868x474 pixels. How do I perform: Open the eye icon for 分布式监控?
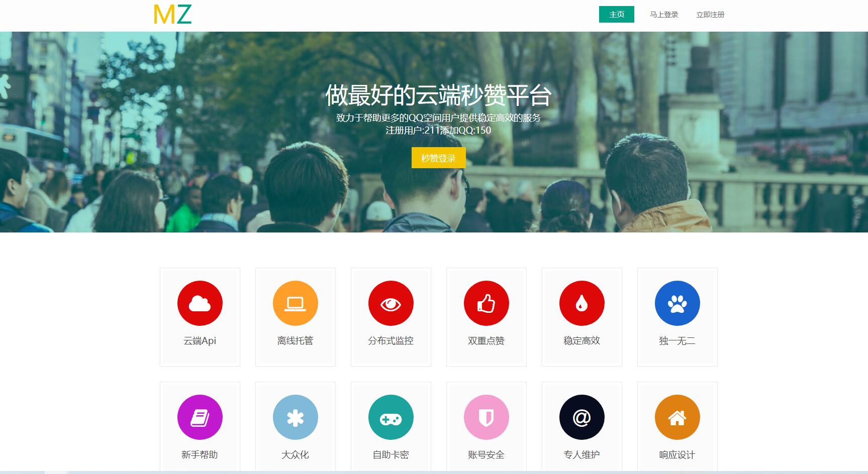coord(391,303)
